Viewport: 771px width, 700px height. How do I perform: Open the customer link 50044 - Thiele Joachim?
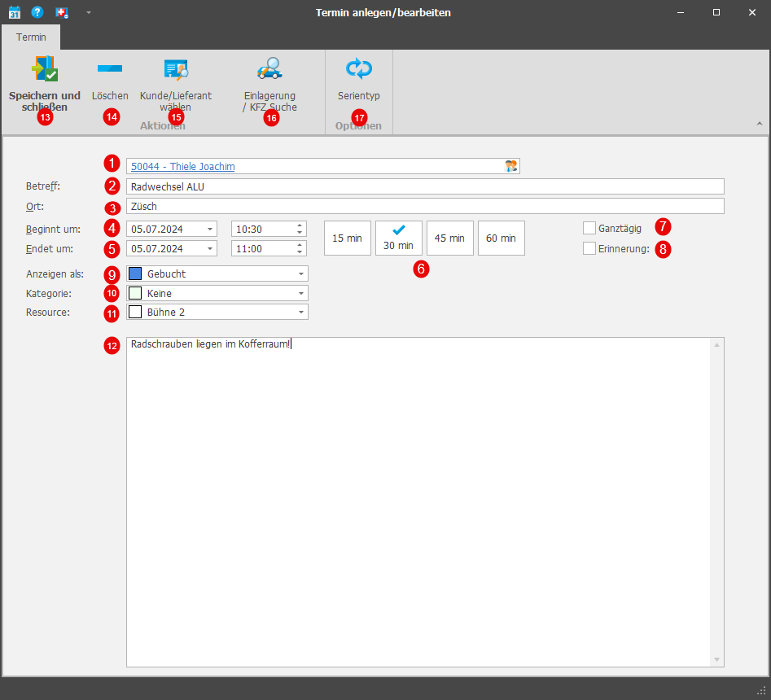click(183, 166)
